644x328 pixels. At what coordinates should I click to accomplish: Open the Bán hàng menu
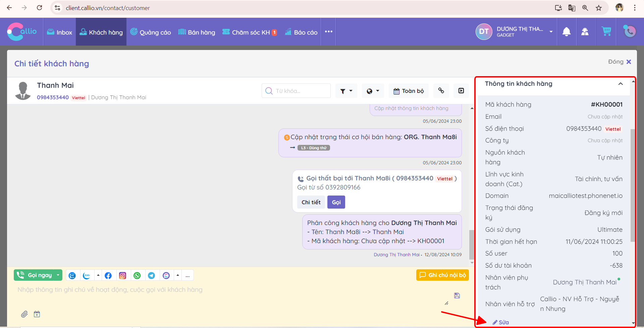pyautogui.click(x=197, y=32)
